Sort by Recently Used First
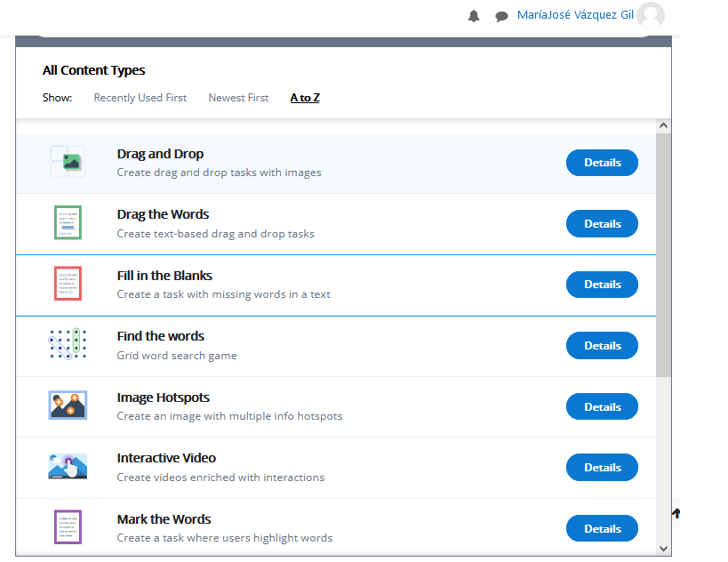Image resolution: width=728 pixels, height=562 pixels. point(140,98)
